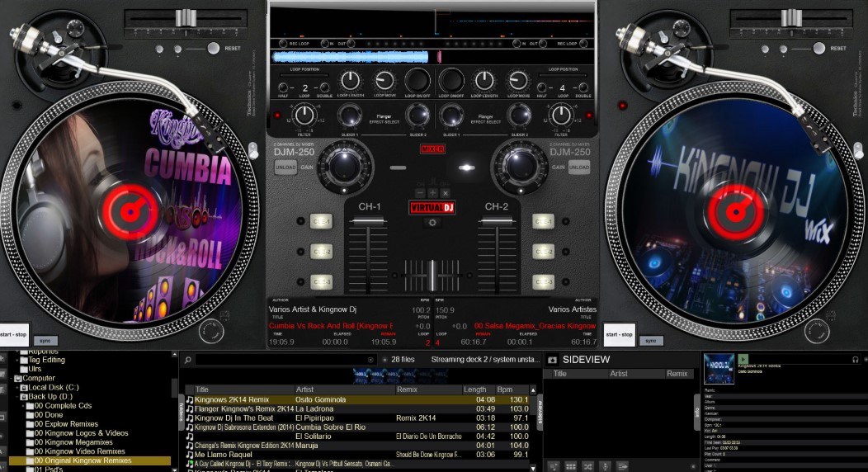Image resolution: width=868 pixels, height=472 pixels.
Task: Click the SIDEVIEW folder icon
Action: tap(552, 361)
